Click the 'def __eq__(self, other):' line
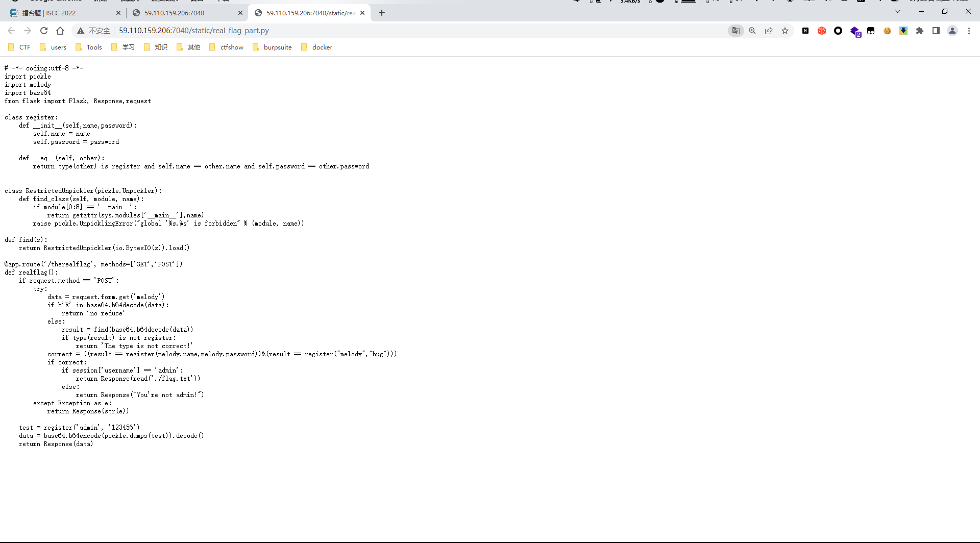980x543 pixels. click(x=62, y=158)
